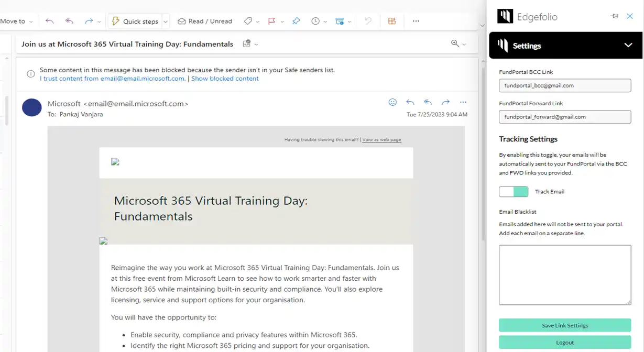The height and width of the screenshot is (352, 644).
Task: Click inside the Email Blacklist text area
Action: coord(565,275)
